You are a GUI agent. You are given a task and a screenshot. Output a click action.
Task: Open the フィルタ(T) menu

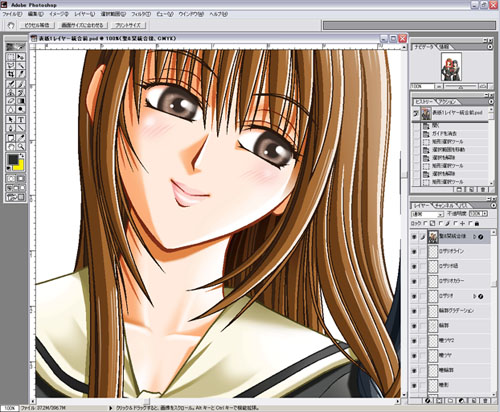141,14
